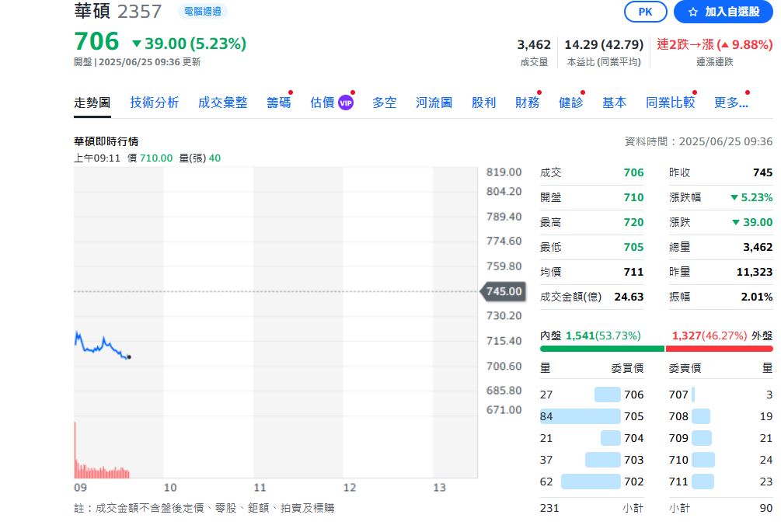781x532 pixels.
Task: Click the 均價 value 711
Action: point(633,273)
